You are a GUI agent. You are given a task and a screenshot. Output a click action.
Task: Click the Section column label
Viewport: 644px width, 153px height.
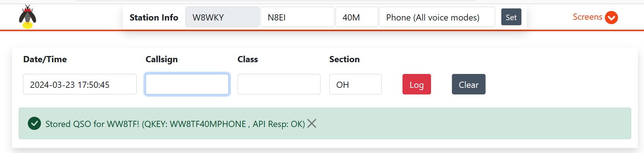point(344,59)
